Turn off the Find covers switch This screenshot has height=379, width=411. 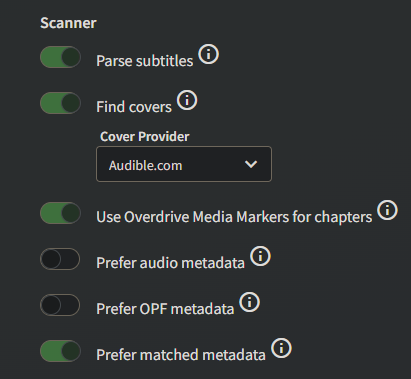coord(60,103)
